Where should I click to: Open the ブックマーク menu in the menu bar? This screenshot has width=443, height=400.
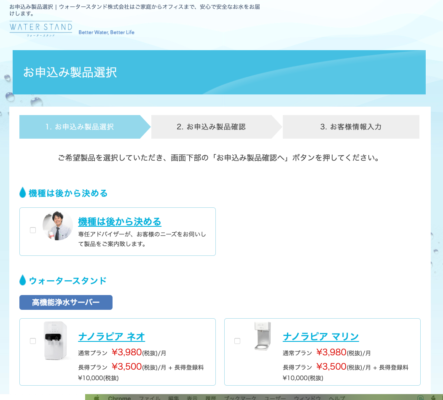240,398
